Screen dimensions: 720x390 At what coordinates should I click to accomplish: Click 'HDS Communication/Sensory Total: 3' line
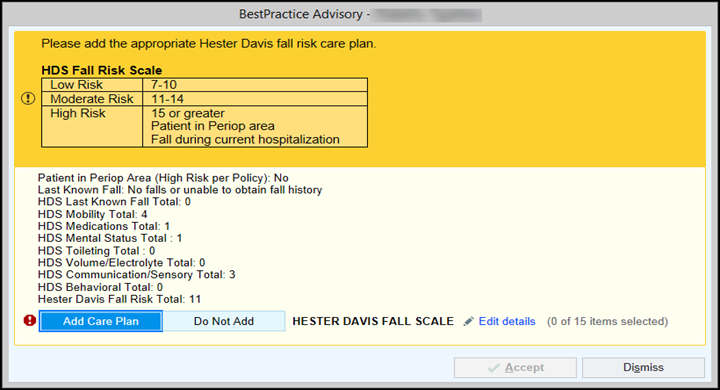[136, 275]
